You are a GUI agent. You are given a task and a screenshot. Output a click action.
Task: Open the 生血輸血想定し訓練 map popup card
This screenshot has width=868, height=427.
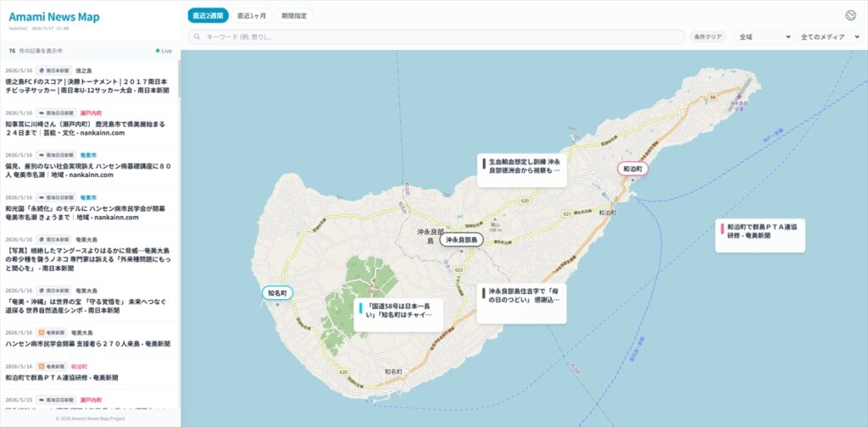522,171
